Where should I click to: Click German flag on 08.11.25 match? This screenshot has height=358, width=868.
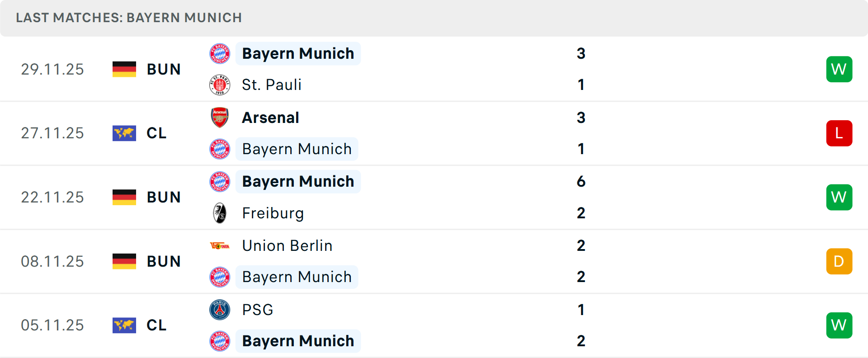(x=124, y=261)
